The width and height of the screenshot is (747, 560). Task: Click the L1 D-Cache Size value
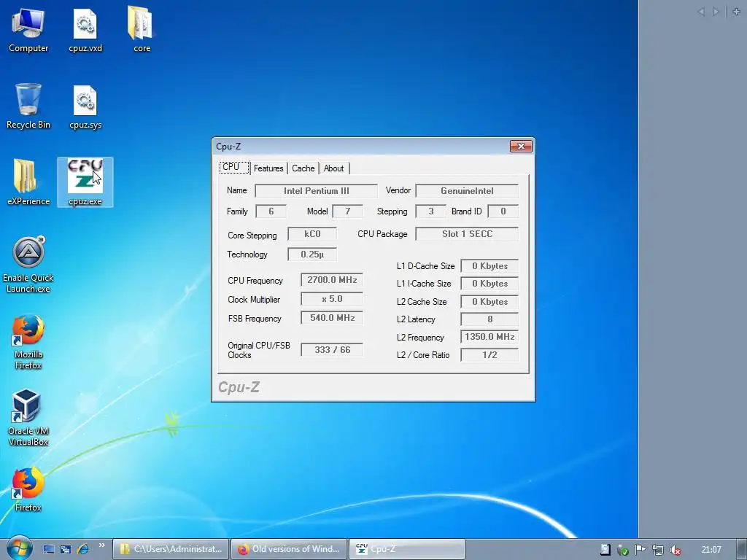(489, 266)
